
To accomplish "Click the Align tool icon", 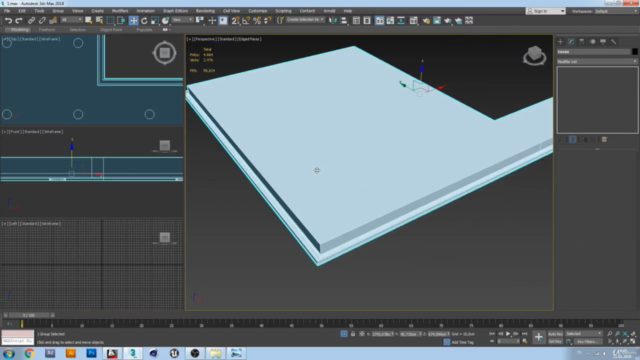I will (x=344, y=20).
